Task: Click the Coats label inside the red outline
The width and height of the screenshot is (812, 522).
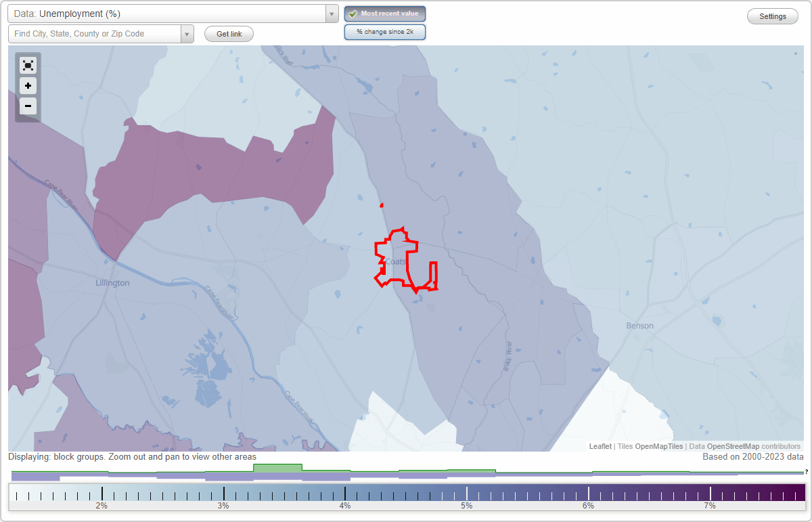Action: pos(395,261)
